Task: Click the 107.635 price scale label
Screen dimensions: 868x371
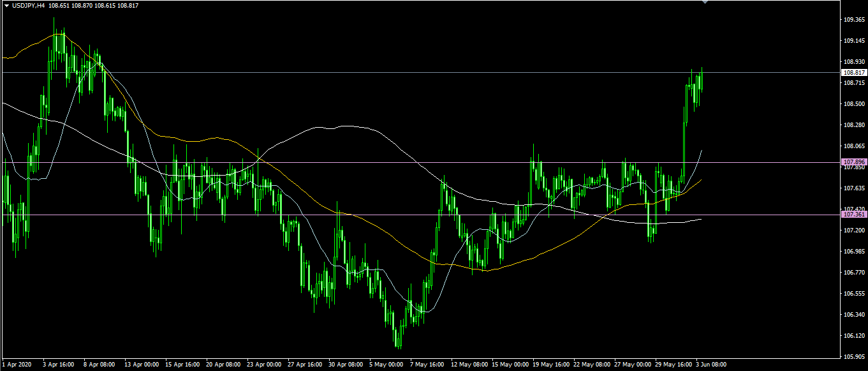Action: pos(854,188)
